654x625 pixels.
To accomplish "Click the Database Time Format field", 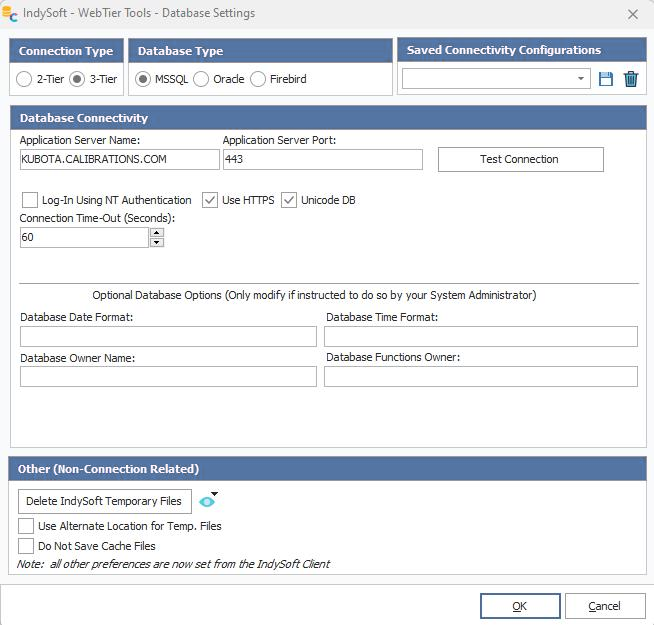I will coord(481,336).
